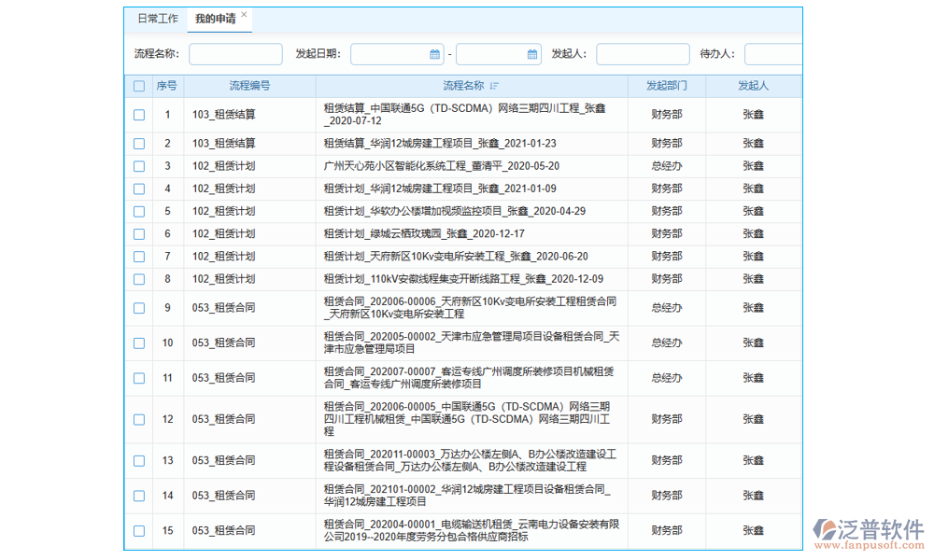Close the 我的申请 tab
934x560 pixels.
click(245, 15)
